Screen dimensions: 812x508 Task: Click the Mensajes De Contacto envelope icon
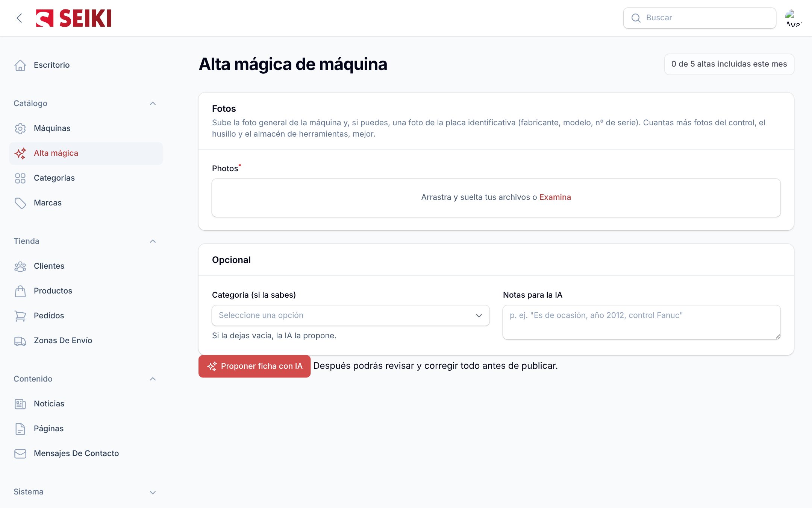pos(20,453)
